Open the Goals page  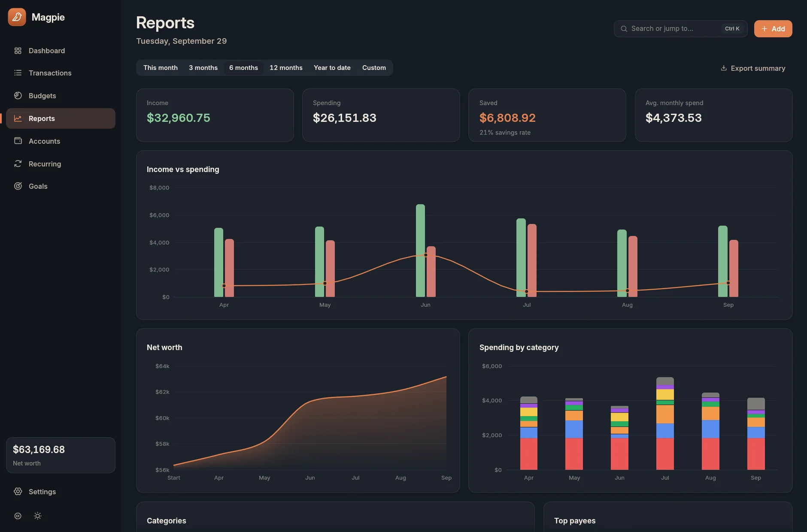coord(61,186)
